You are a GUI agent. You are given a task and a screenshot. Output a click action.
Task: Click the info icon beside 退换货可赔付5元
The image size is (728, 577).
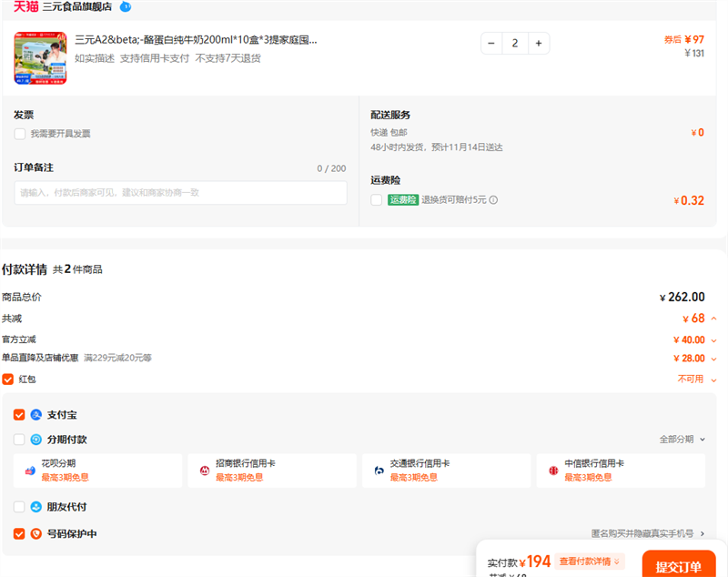tap(493, 200)
